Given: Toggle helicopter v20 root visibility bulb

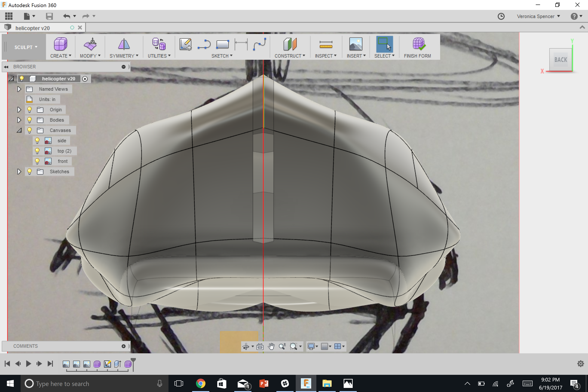Looking at the screenshot, I should (x=22, y=78).
